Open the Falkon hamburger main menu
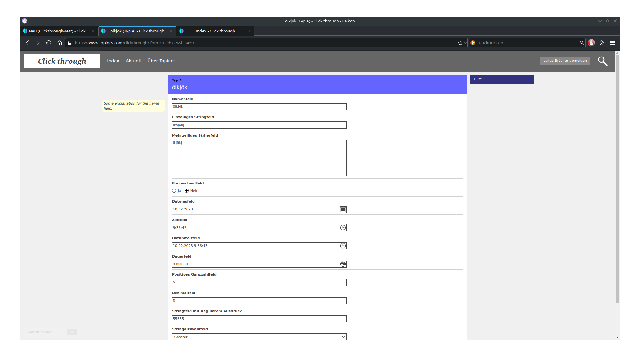The height and width of the screenshot is (364, 640). coord(613,43)
